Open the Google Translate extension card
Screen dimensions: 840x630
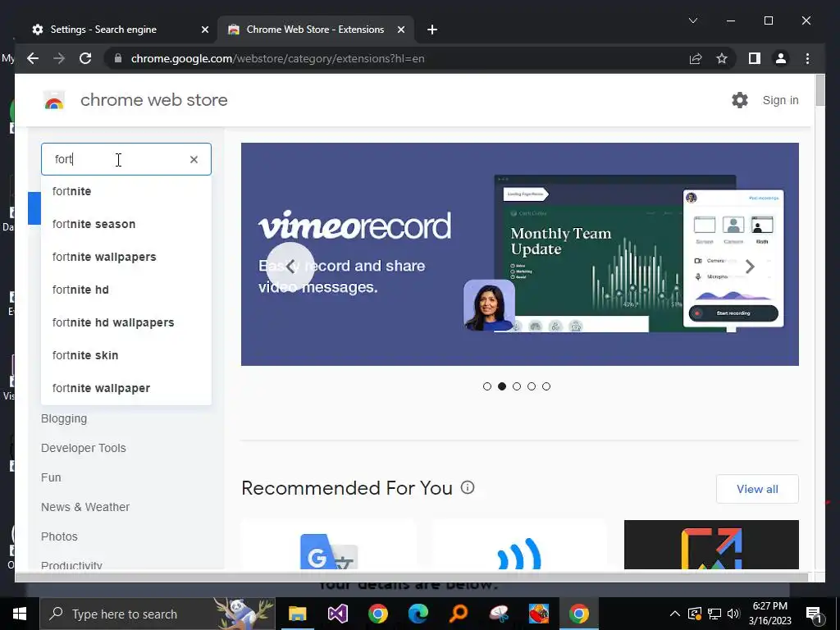tap(328, 545)
